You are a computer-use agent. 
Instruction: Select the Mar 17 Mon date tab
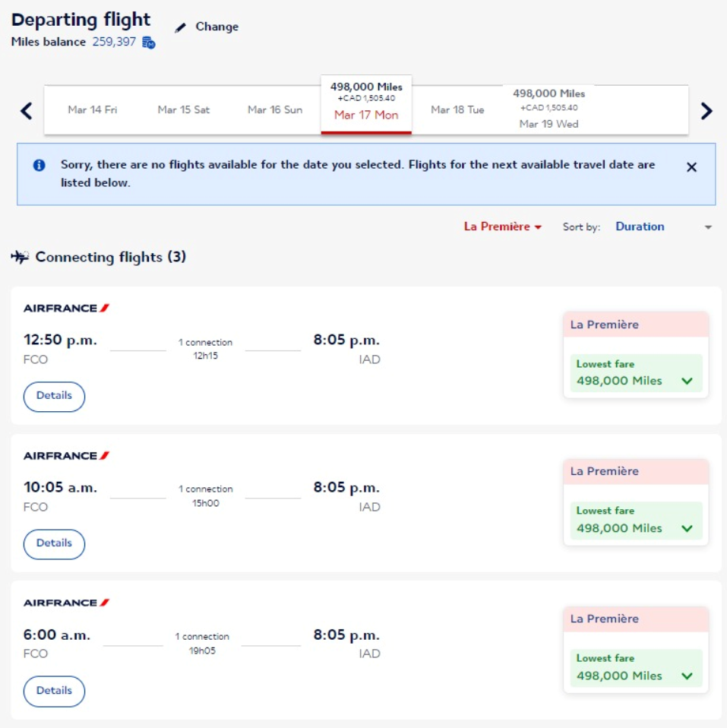coord(366,104)
